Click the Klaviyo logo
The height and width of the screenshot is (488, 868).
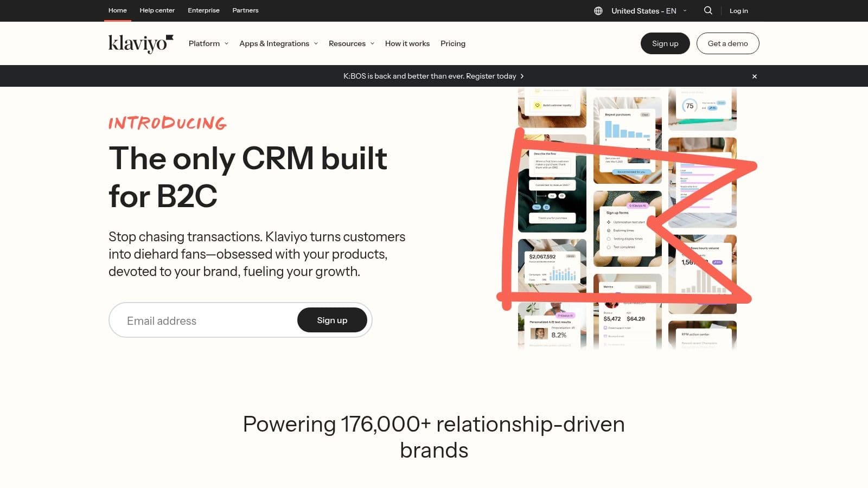point(141,43)
